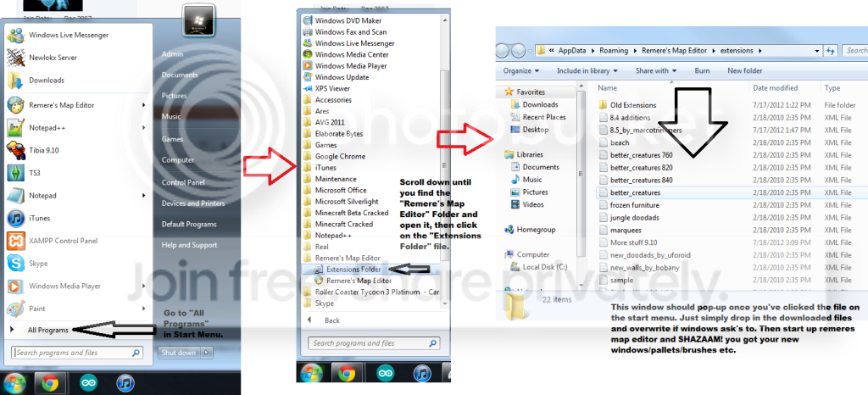The height and width of the screenshot is (395, 868).
Task: Open the Include in library dropdown
Action: click(587, 71)
